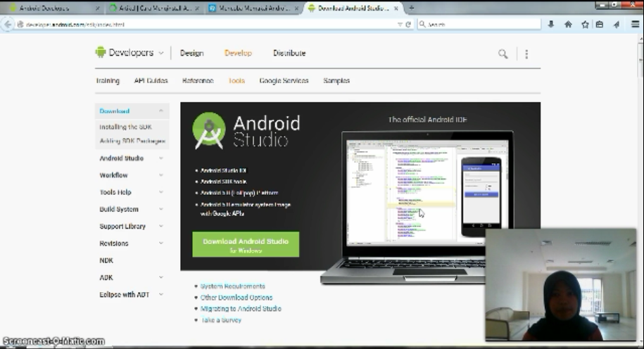Viewport: 644px width, 349px height.
Task: Click the browser back arrow button
Action: pos(8,25)
